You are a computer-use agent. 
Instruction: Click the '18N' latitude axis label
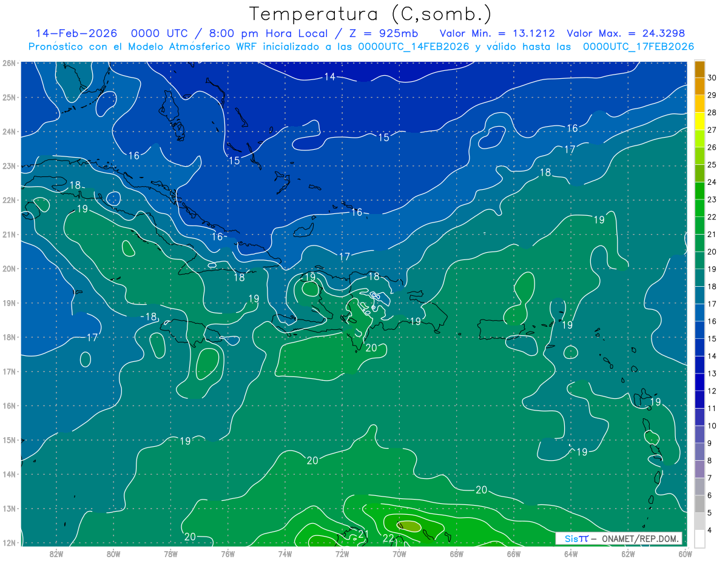[9, 337]
